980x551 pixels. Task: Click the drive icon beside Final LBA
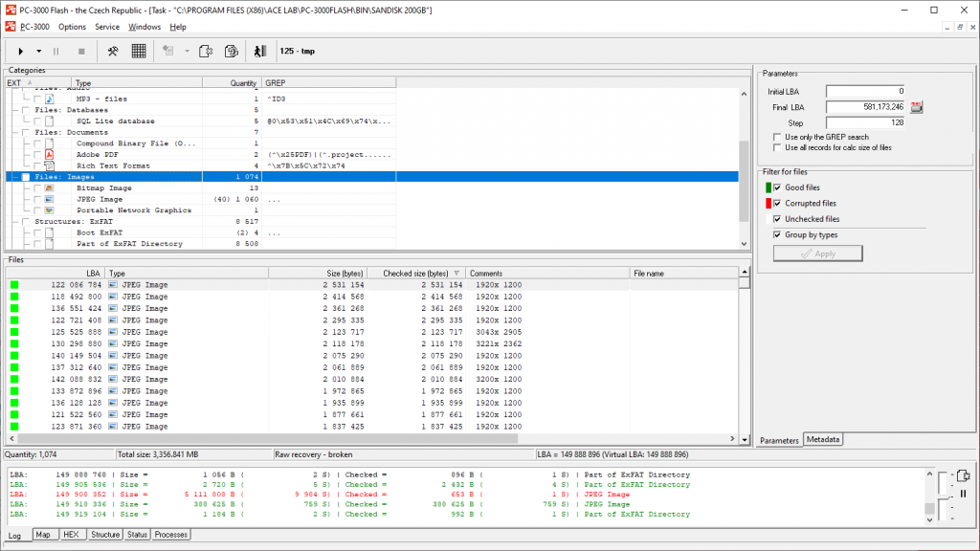pyautogui.click(x=917, y=108)
